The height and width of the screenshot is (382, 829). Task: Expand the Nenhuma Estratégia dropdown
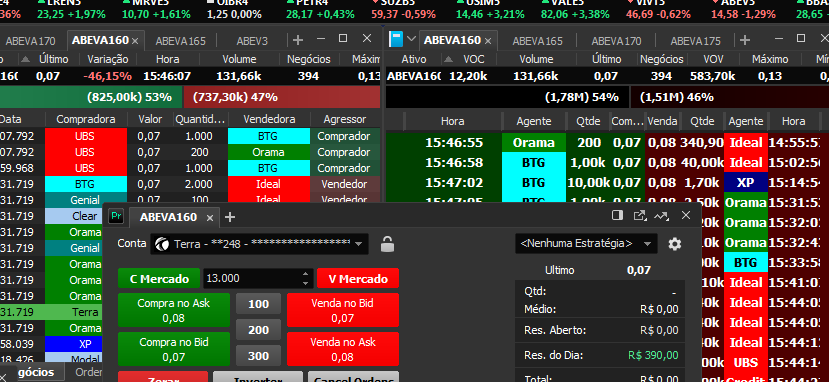[586, 244]
